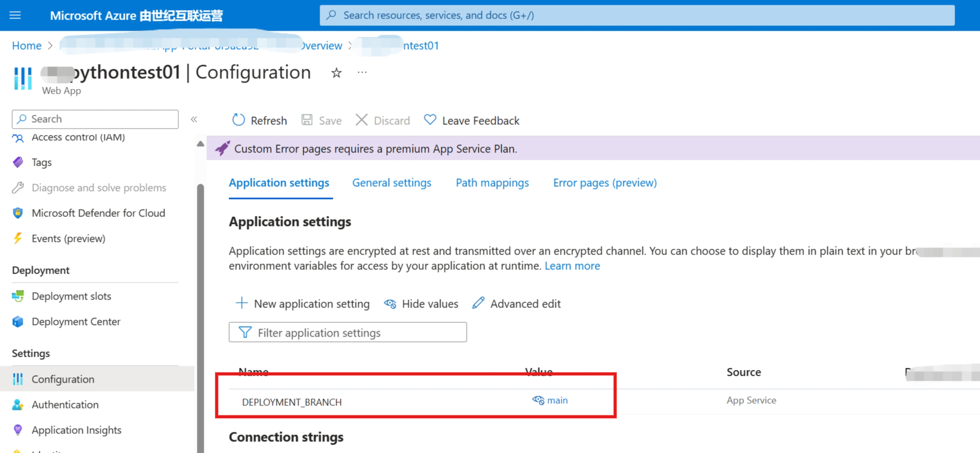Viewport: 980px width, 453px height.
Task: Click the Refresh icon in the toolbar
Action: pos(239,120)
